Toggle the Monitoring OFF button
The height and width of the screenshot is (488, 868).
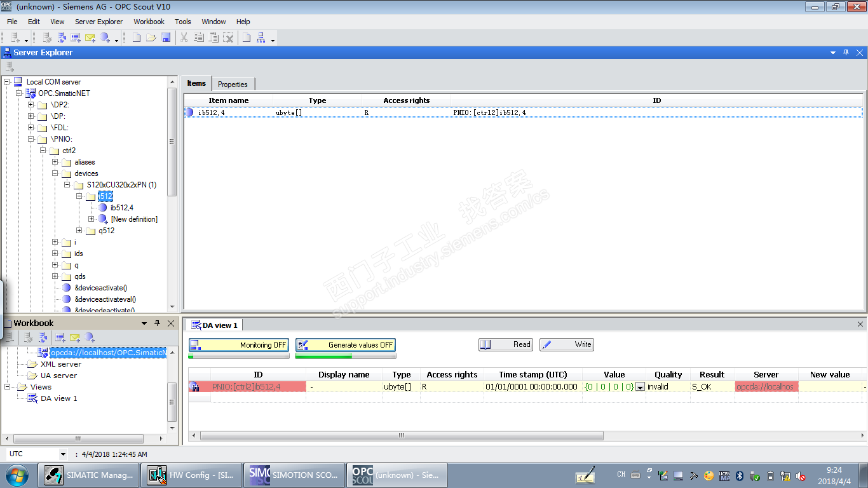click(238, 345)
